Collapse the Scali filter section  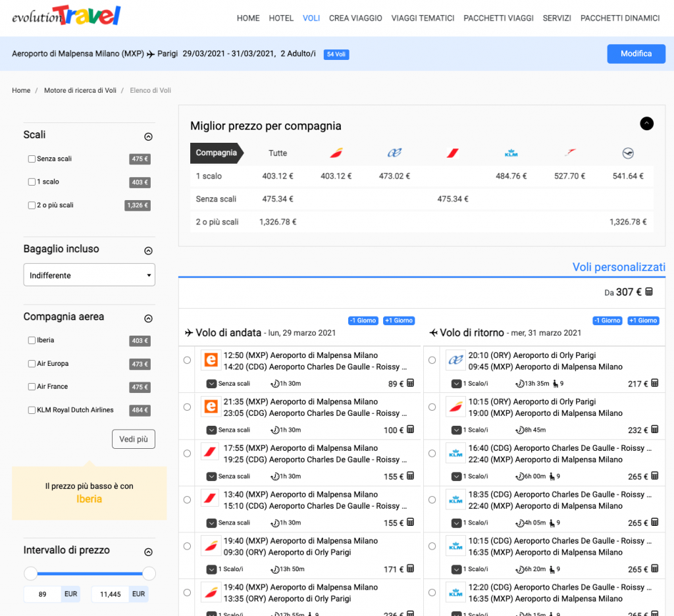pos(148,137)
